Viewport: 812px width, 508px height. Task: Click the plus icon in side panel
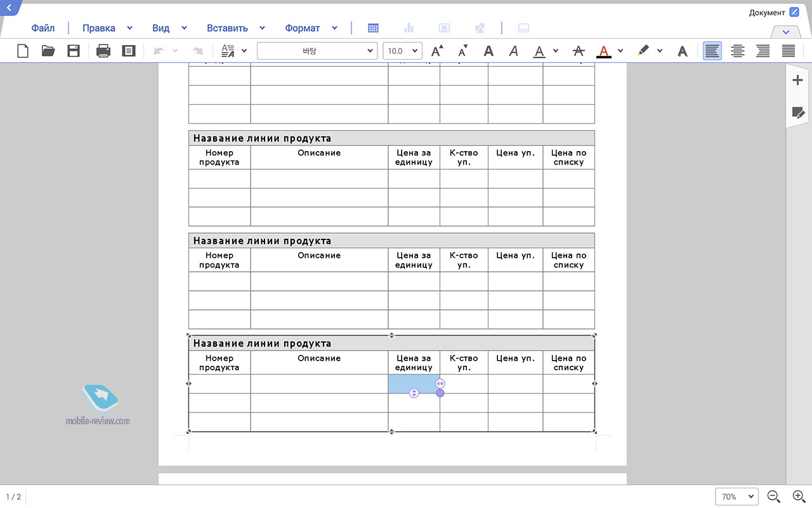[797, 80]
